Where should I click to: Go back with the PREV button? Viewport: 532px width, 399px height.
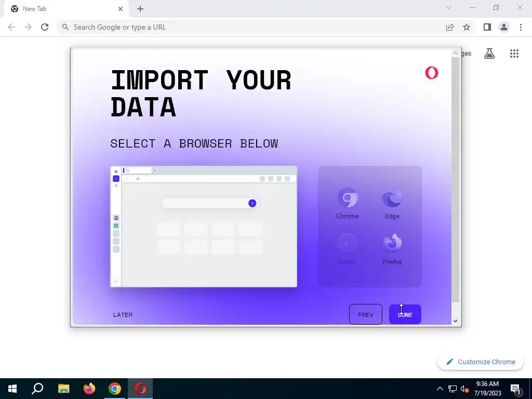[365, 314]
